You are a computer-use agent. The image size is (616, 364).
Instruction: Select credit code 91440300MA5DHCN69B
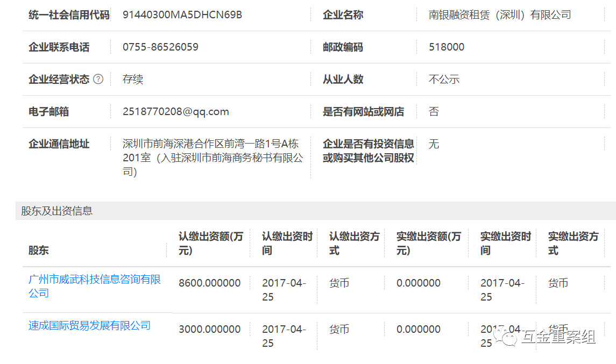pyautogui.click(x=182, y=15)
